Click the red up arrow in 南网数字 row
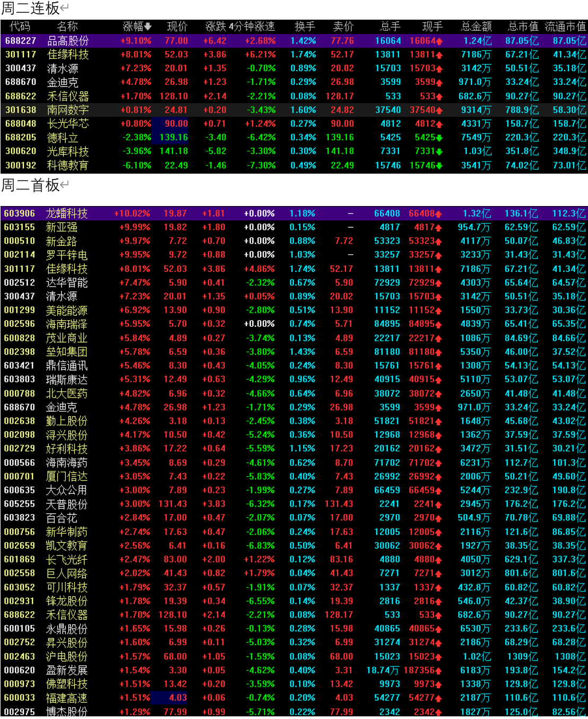The height and width of the screenshot is (719, 588). (439, 110)
